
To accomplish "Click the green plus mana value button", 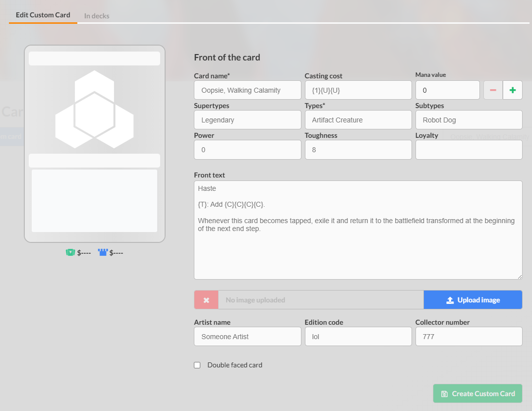I will (512, 90).
